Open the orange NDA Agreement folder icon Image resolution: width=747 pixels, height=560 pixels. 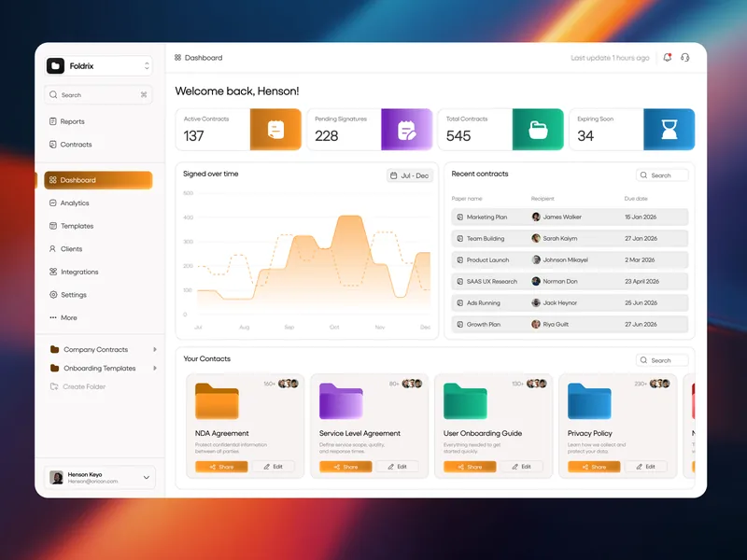217,401
